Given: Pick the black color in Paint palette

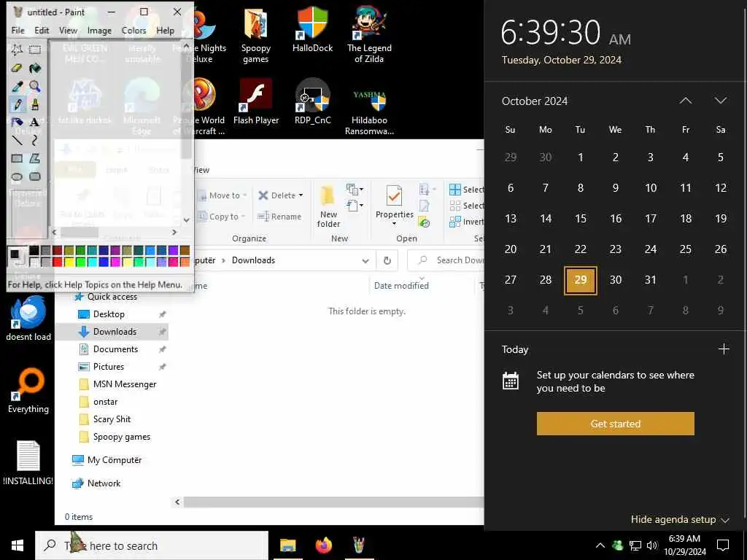Looking at the screenshot, I should click(34, 251).
